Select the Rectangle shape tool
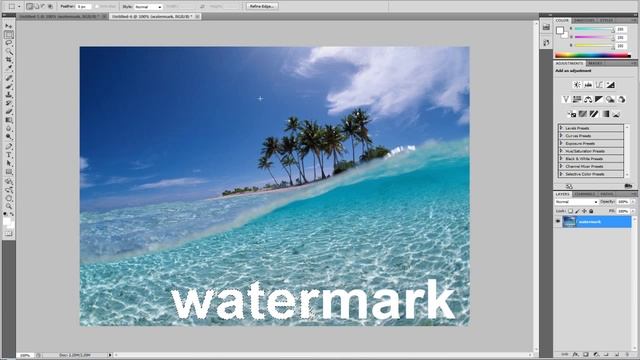The image size is (640, 360). pos(9,172)
